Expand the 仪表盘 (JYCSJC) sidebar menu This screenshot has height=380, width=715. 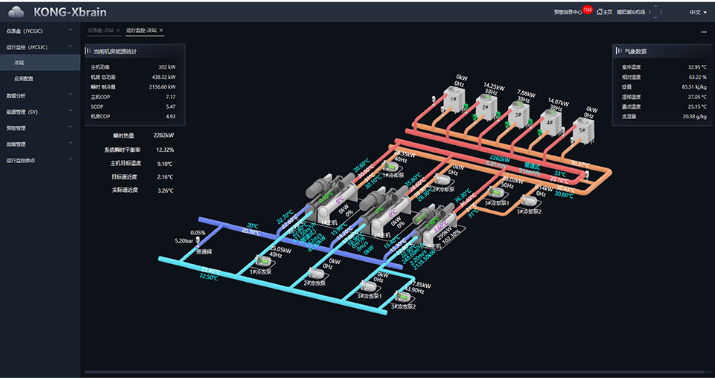[x=40, y=31]
